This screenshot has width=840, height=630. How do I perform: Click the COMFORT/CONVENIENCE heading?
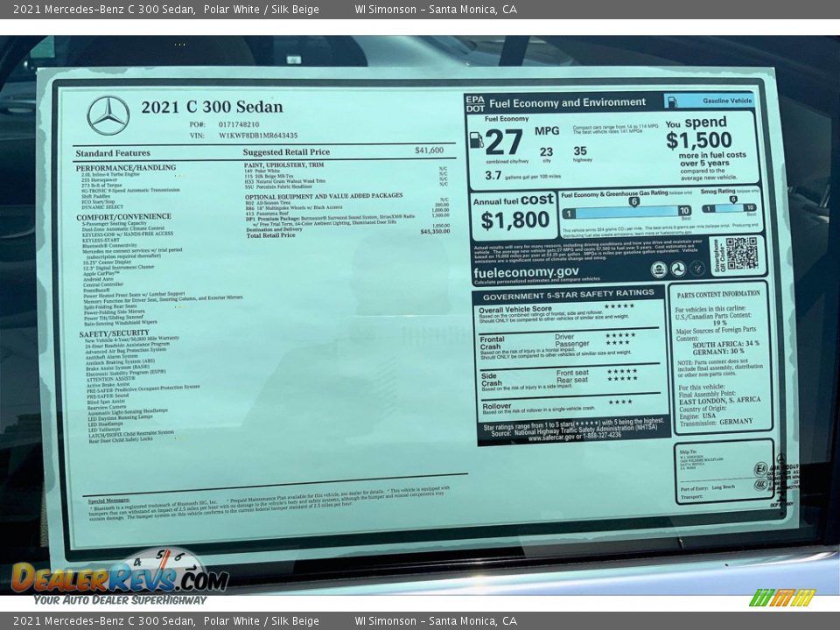tap(123, 217)
